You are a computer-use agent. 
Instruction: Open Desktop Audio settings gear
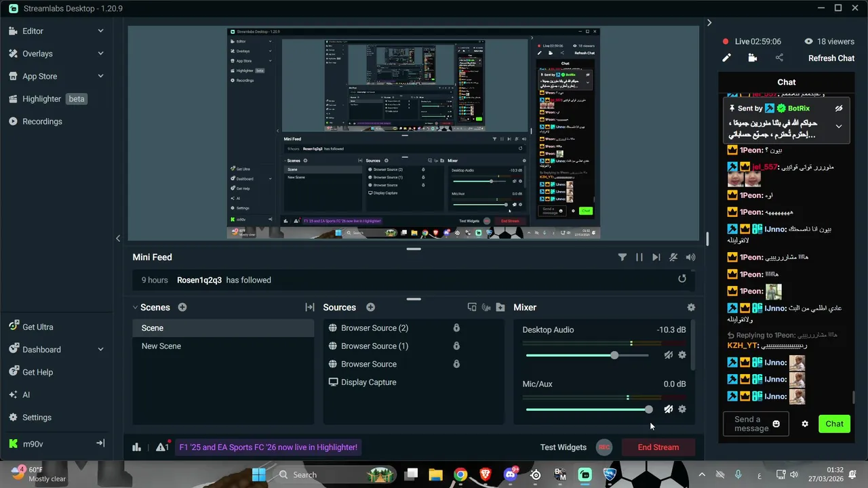682,355
